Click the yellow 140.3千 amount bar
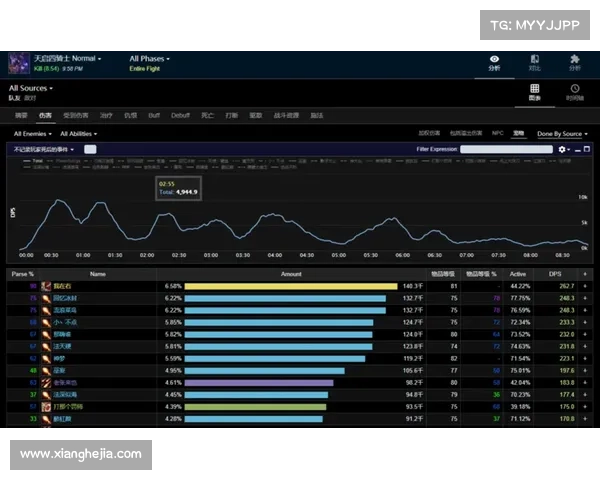Screen dimensions: 600x480 (x=291, y=286)
